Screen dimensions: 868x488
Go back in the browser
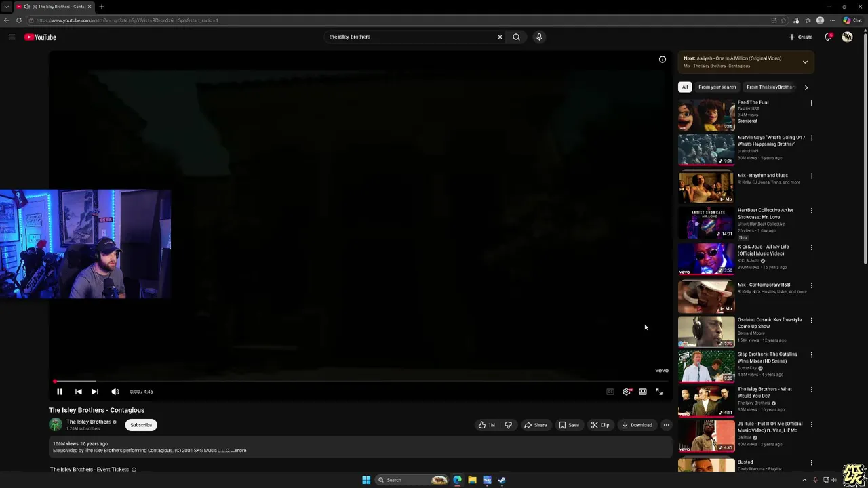click(7, 20)
